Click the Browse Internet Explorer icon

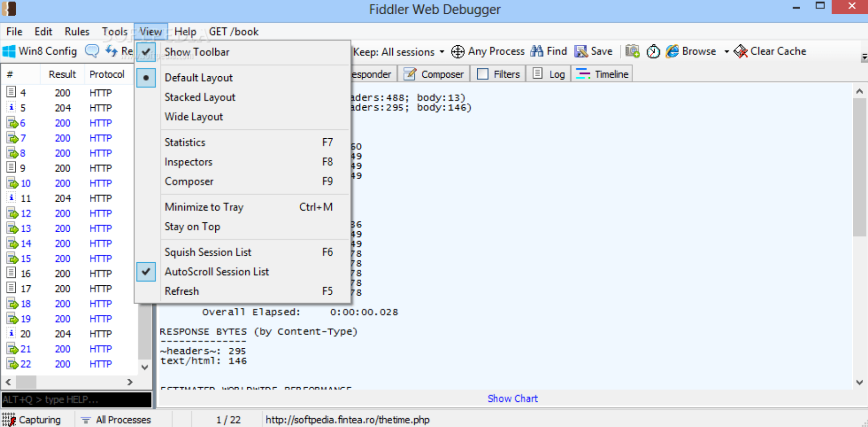(672, 51)
